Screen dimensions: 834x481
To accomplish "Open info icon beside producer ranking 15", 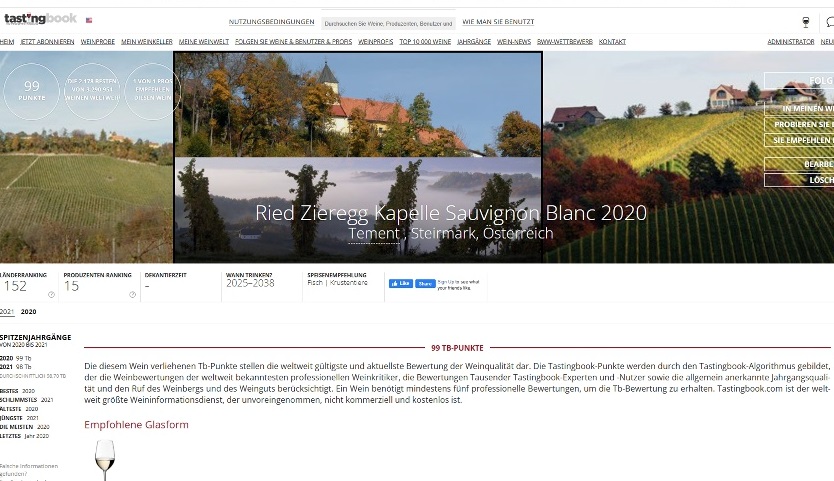I will (x=132, y=294).
